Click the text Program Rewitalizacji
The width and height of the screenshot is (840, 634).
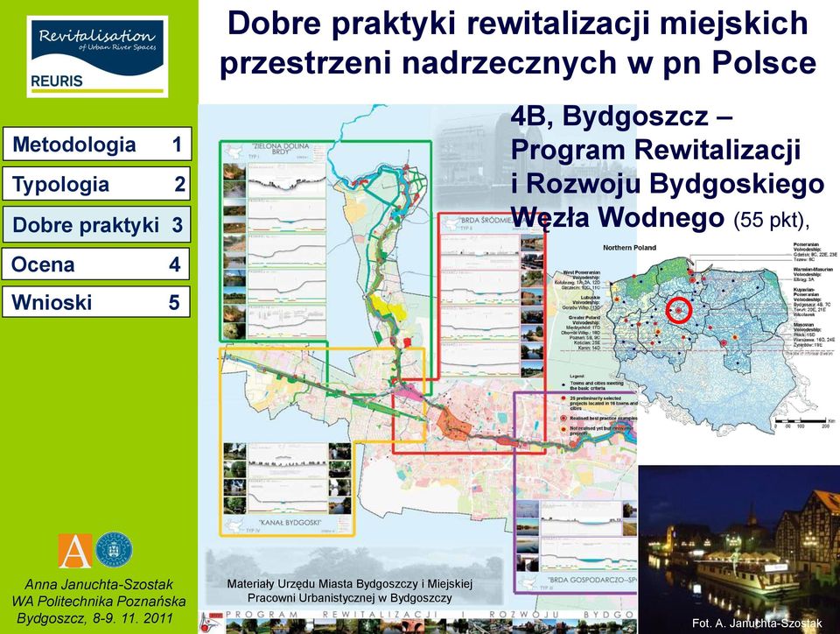click(655, 150)
